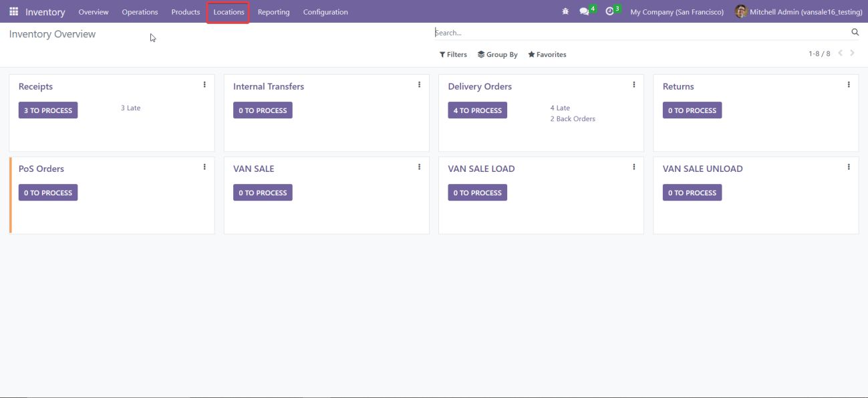This screenshot has height=398, width=868.
Task: Click Delivery Orders 4 TO PROCESS button
Action: tap(477, 110)
